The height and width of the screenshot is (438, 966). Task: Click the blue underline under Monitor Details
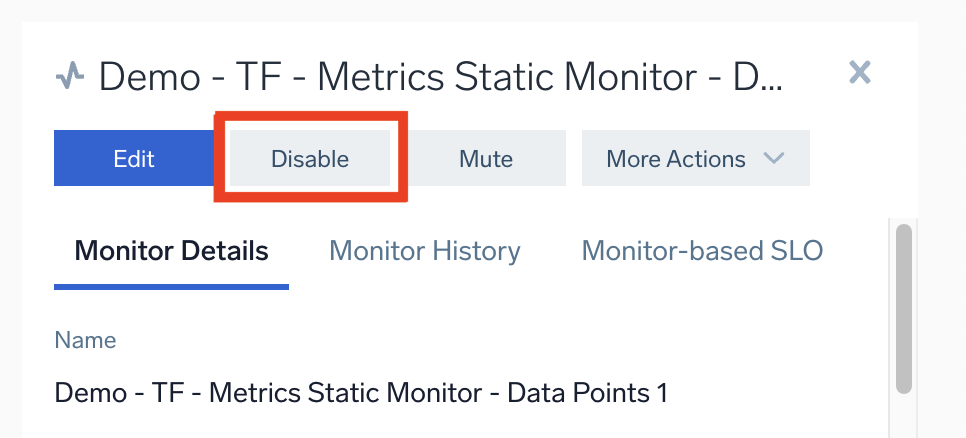171,287
